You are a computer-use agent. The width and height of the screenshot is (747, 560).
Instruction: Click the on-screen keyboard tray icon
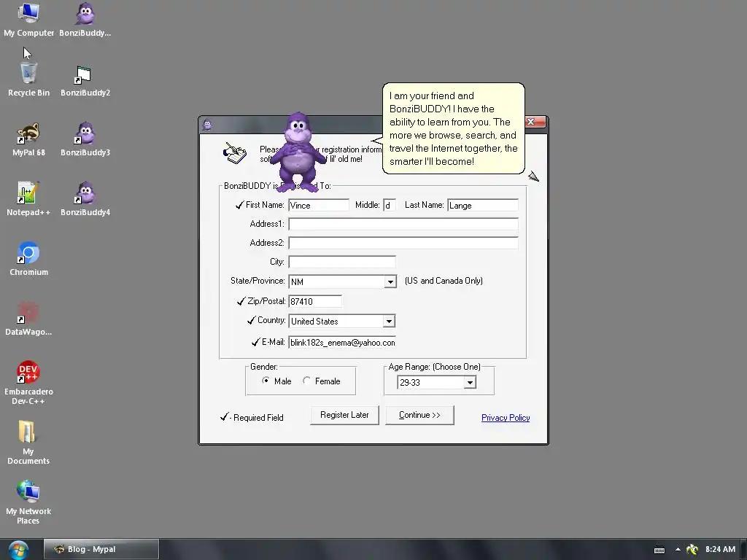coord(659,550)
